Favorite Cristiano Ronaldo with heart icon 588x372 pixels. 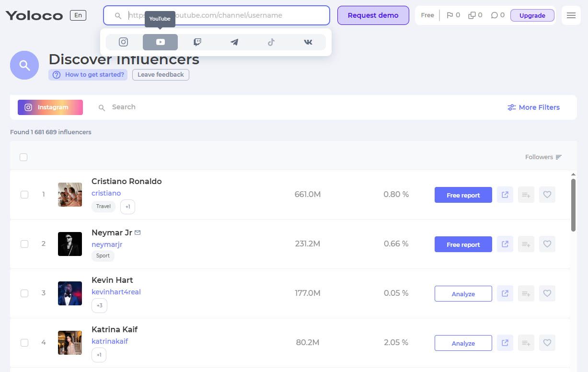(547, 195)
